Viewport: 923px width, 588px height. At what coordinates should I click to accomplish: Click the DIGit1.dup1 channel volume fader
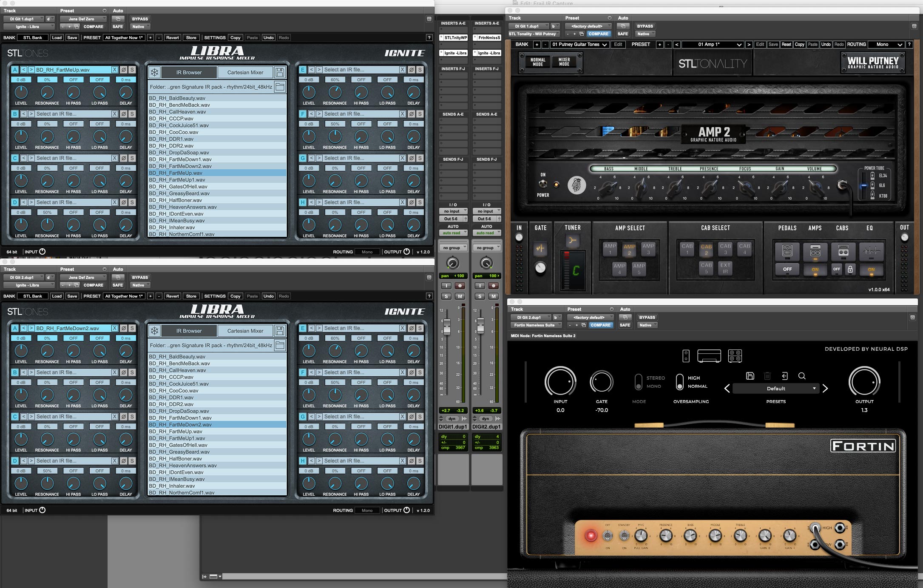pyautogui.click(x=447, y=327)
